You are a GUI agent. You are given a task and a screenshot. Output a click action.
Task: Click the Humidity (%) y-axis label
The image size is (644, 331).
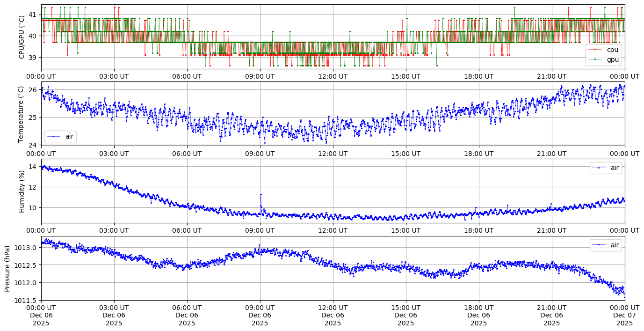(22, 191)
